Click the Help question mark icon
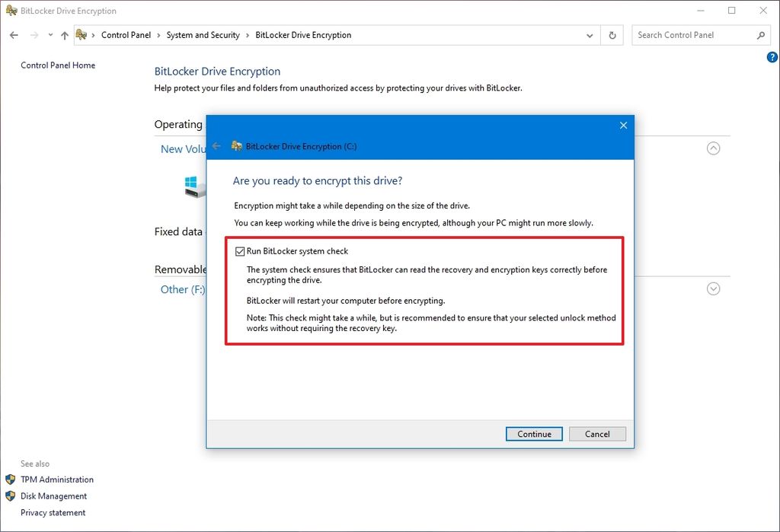 point(772,57)
